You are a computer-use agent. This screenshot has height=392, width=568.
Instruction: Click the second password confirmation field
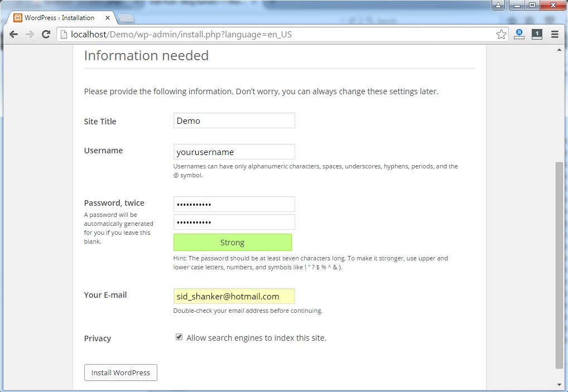coord(234,222)
